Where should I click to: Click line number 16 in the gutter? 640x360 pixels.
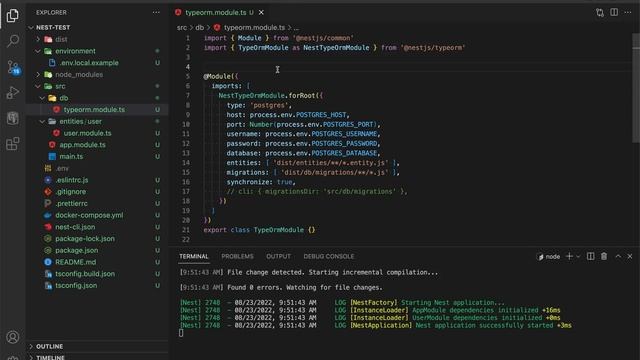pos(186,182)
